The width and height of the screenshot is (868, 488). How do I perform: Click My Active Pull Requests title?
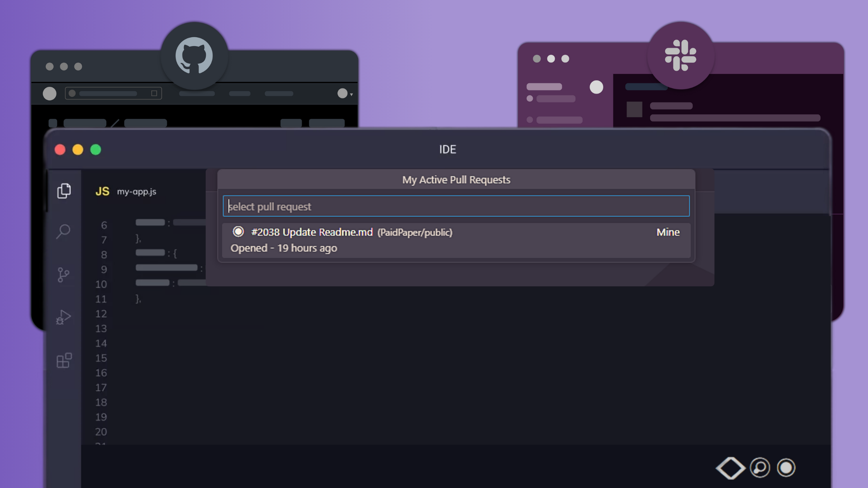point(456,180)
